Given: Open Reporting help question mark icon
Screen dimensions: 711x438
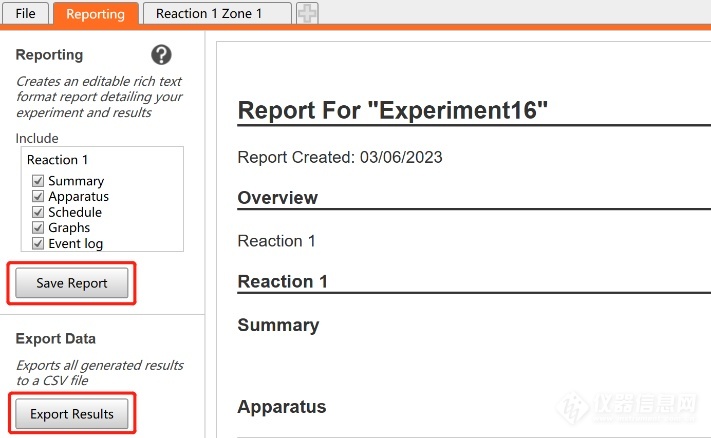Looking at the screenshot, I should (x=161, y=55).
